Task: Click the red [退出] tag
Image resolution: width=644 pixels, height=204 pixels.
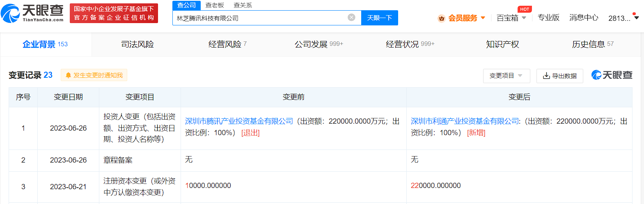Action: click(x=250, y=133)
